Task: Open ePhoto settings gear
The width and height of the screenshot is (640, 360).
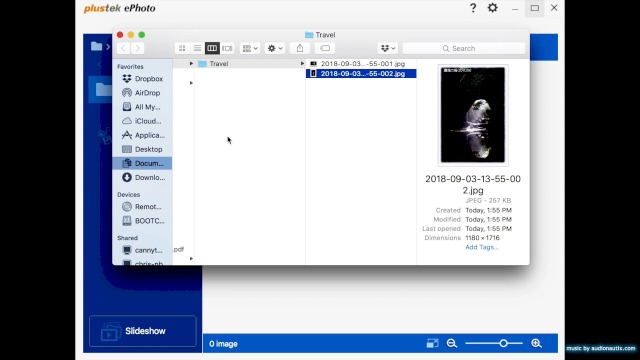Action: (493, 8)
